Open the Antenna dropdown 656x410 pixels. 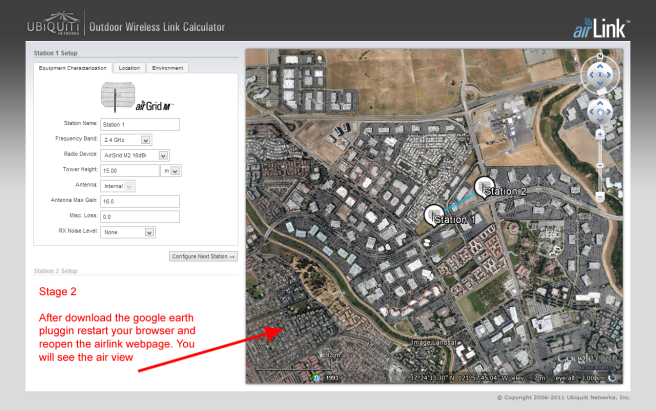[x=118, y=185]
